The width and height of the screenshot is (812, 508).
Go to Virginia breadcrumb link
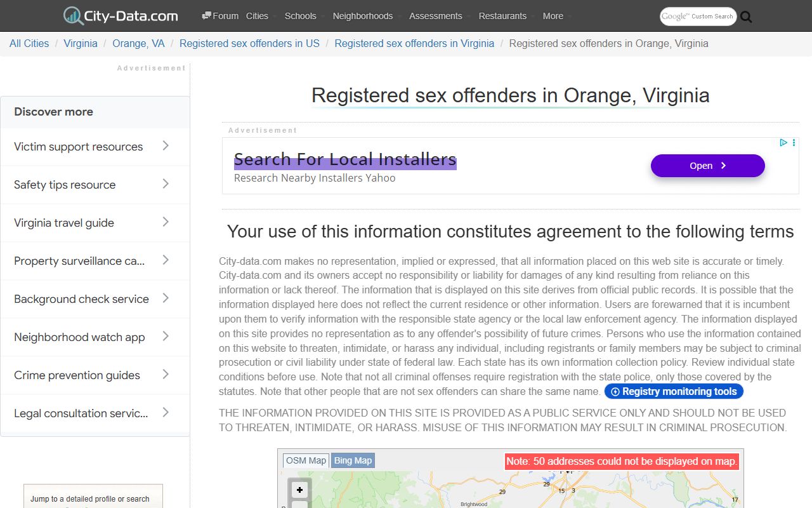coord(81,43)
